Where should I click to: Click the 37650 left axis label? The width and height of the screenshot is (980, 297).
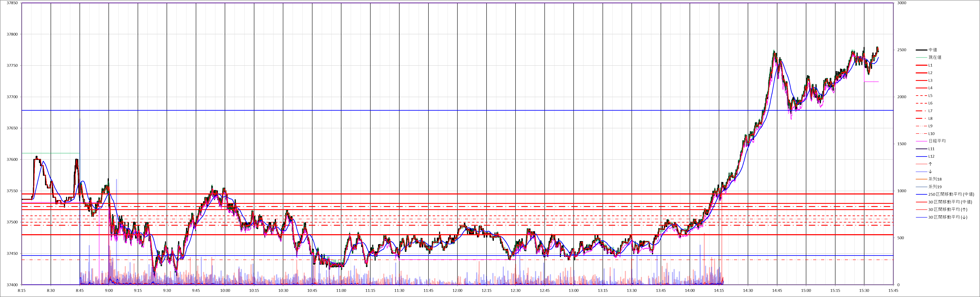click(x=12, y=128)
